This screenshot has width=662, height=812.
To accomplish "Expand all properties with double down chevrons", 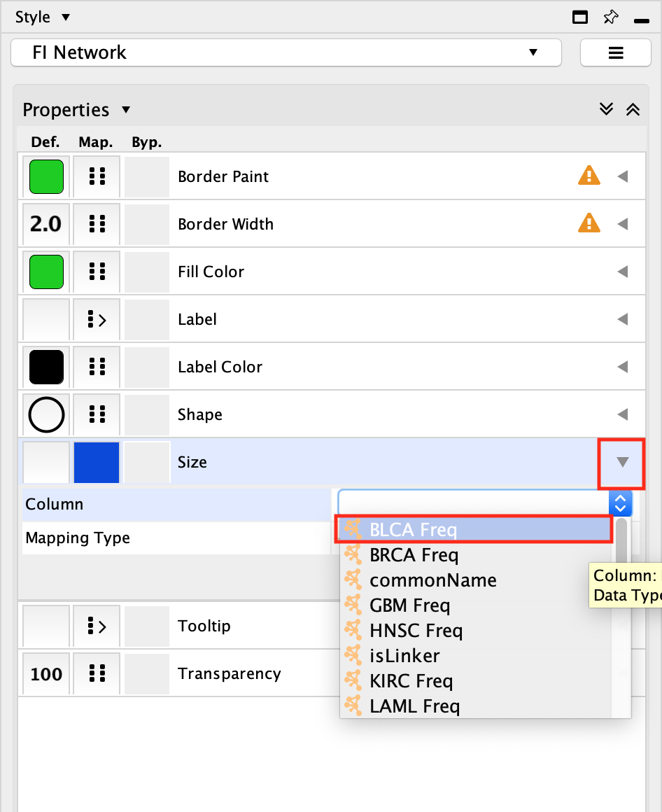I will click(606, 110).
